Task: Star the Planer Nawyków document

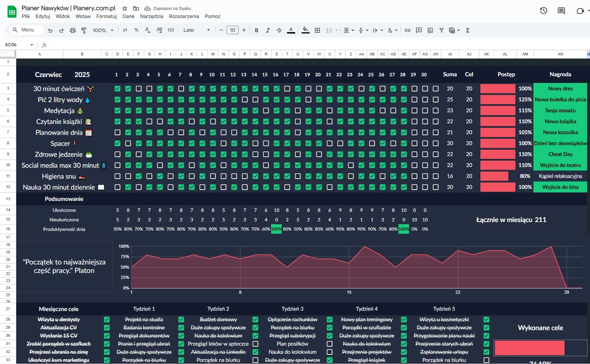Action: [x=125, y=8]
